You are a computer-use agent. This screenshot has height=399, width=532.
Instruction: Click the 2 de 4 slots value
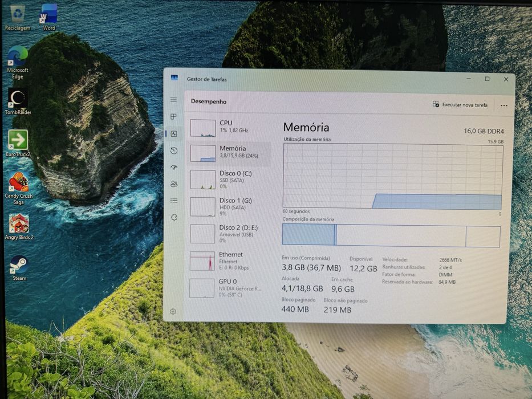pyautogui.click(x=445, y=267)
